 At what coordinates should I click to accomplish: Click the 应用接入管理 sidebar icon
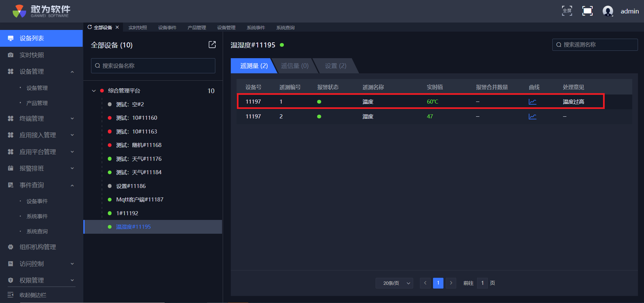point(11,135)
